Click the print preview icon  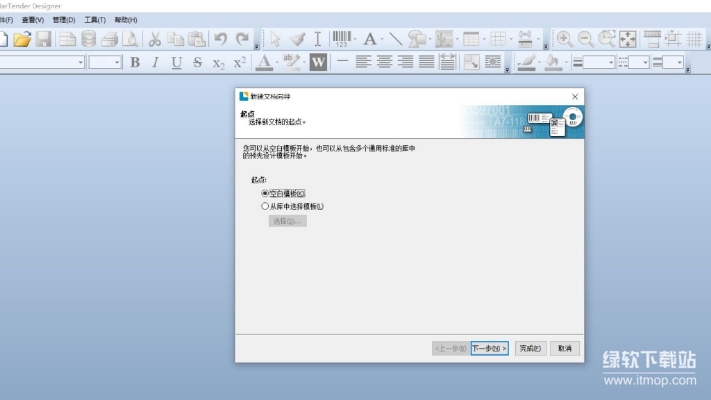tap(130, 39)
